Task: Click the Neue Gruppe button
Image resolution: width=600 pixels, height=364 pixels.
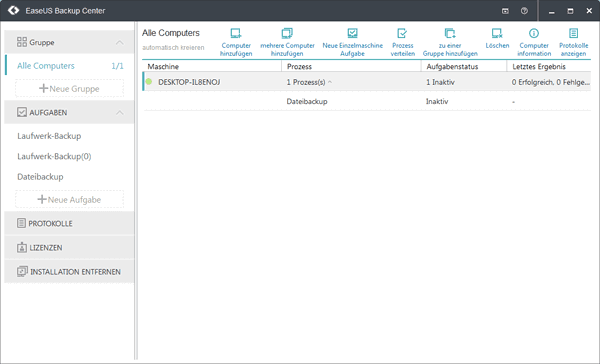Action: point(69,88)
